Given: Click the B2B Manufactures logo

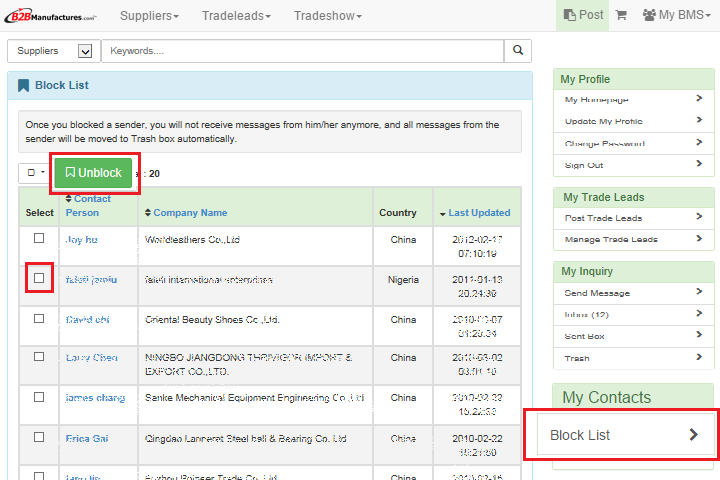Looking at the screenshot, I should click(50, 16).
